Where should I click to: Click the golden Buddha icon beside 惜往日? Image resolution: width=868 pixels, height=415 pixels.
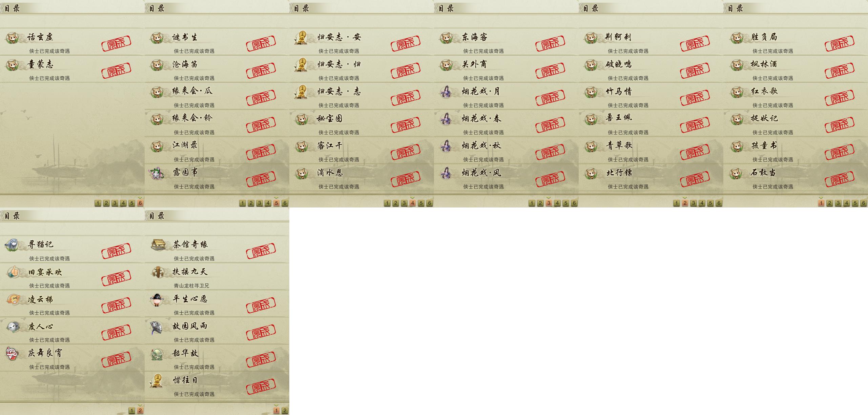157,380
